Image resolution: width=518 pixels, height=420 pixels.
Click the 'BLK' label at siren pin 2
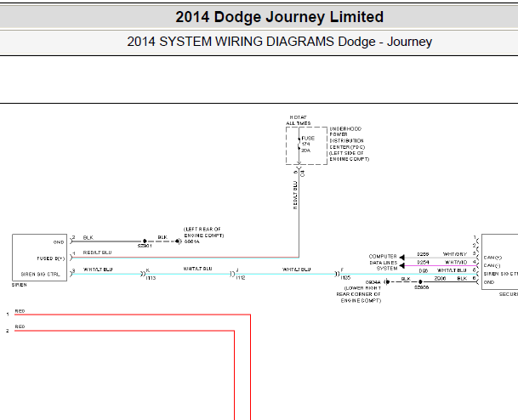pyautogui.click(x=88, y=237)
